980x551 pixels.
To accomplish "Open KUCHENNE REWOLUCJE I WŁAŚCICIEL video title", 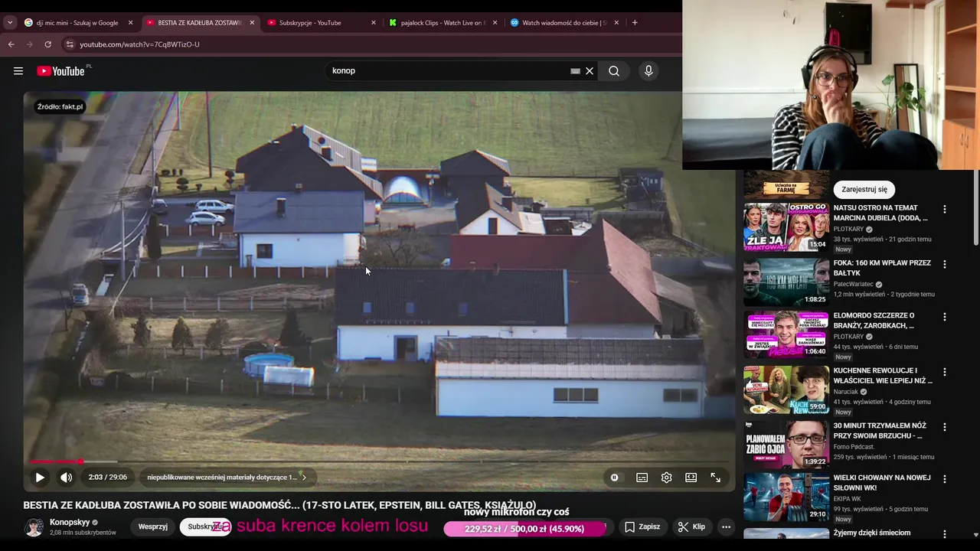I will click(x=883, y=376).
